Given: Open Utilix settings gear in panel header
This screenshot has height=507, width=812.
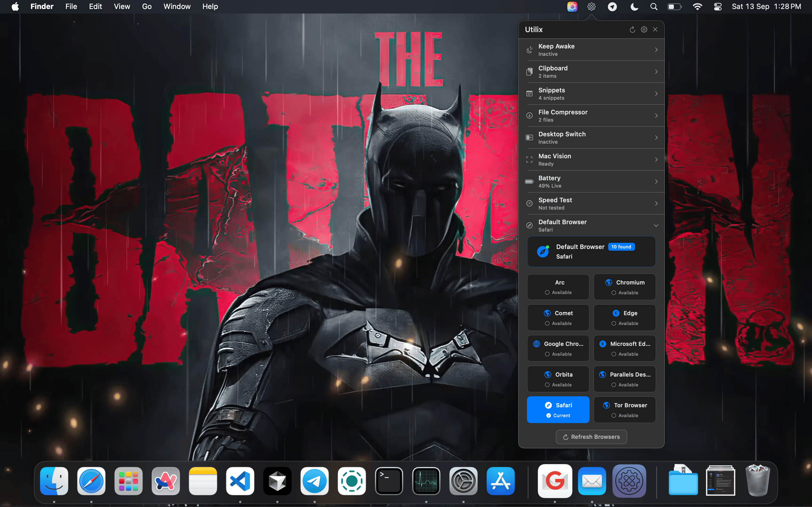Looking at the screenshot, I should (644, 30).
